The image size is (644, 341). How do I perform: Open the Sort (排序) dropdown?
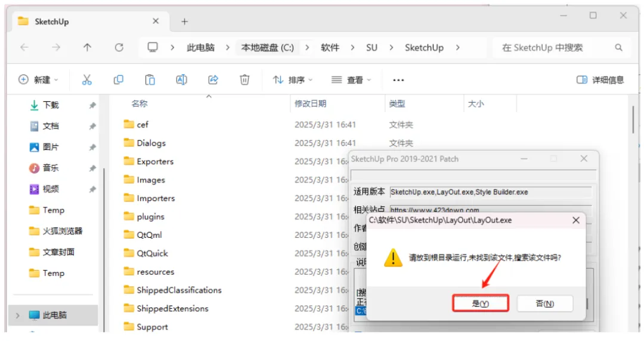click(x=292, y=80)
